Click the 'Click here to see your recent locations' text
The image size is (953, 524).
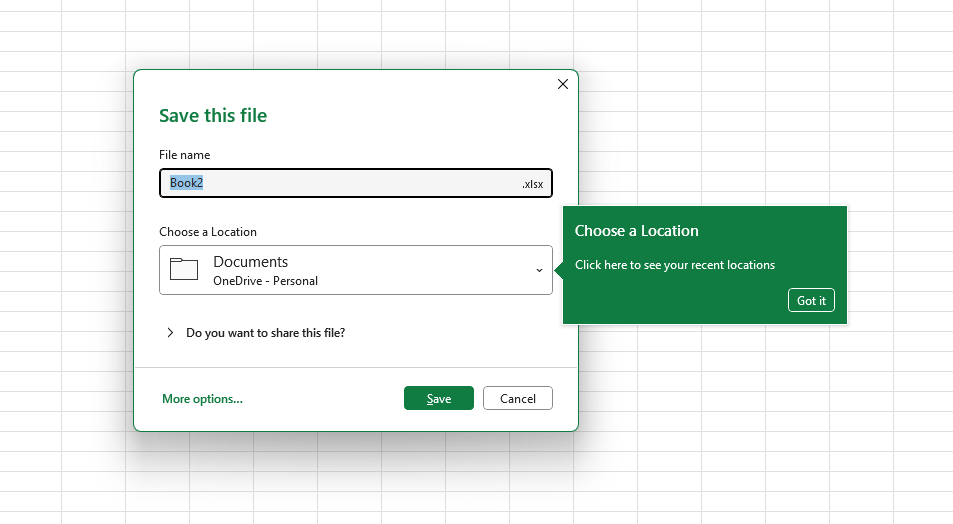675,265
